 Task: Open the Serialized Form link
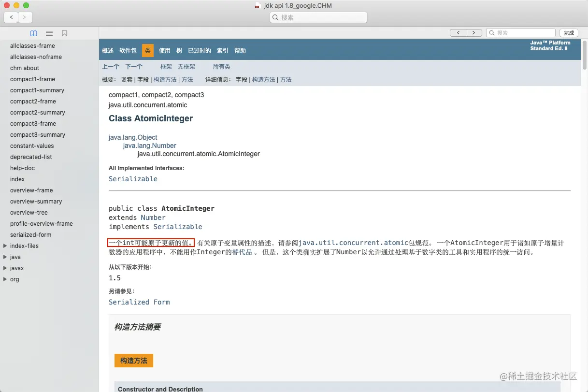tap(139, 302)
